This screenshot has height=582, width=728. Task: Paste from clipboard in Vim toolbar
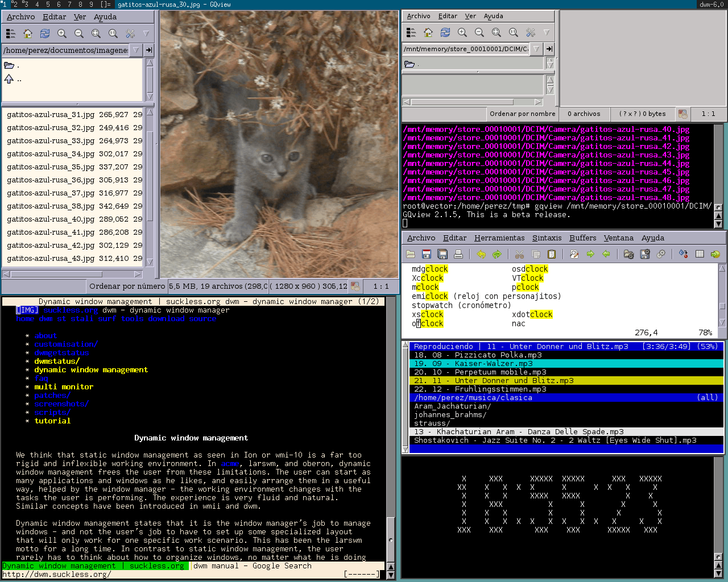(x=551, y=254)
